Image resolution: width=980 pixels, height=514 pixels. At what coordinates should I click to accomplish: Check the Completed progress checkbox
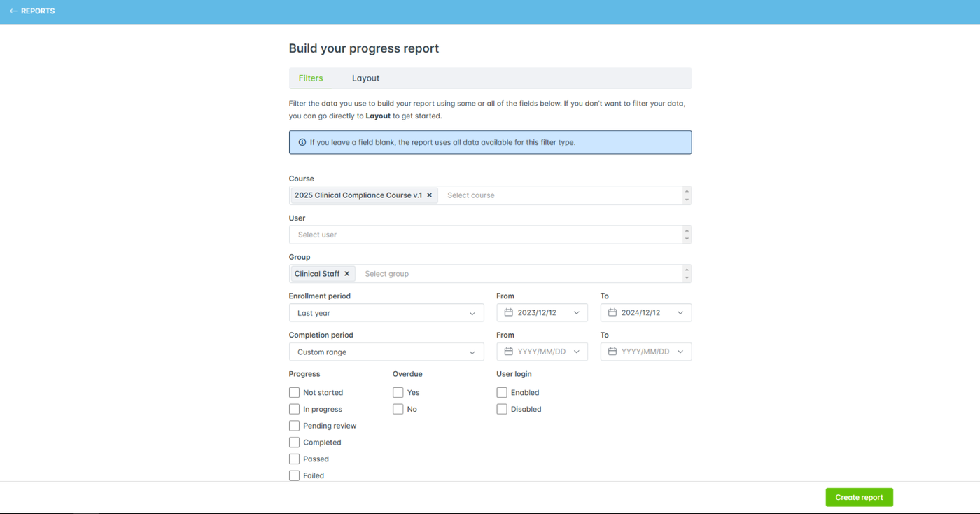(x=294, y=443)
